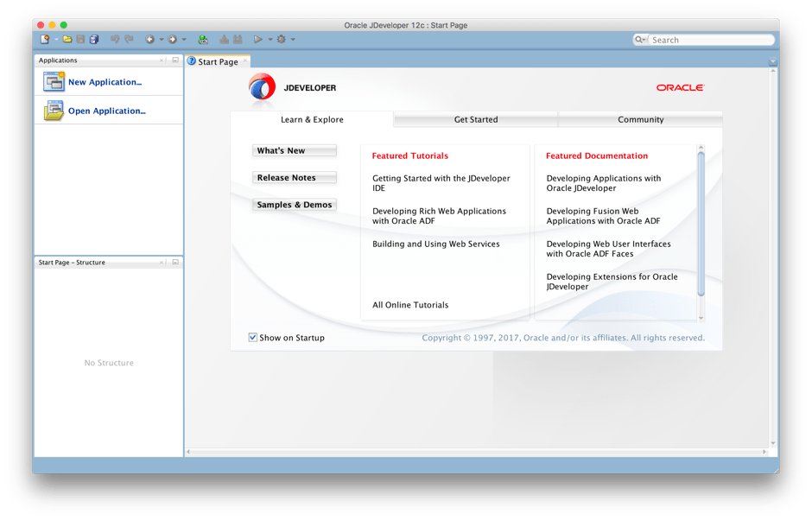
Task: Click the Open folder toolbar icon
Action: pos(67,40)
